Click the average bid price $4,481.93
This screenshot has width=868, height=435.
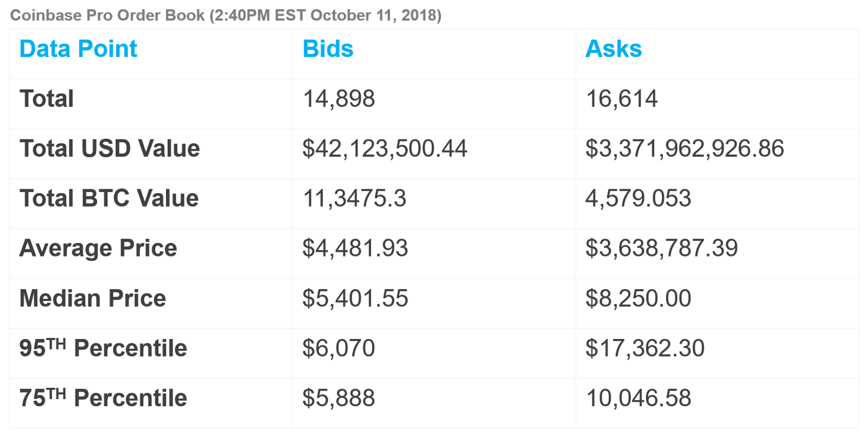[355, 248]
